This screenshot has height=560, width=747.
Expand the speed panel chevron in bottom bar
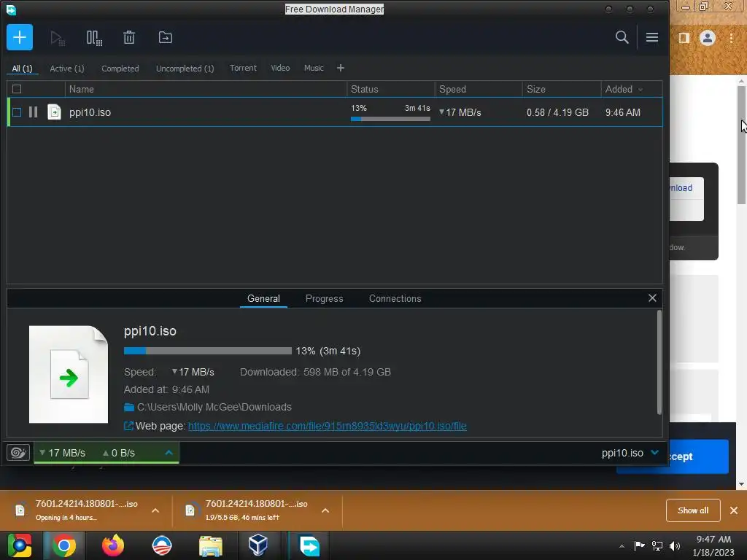pyautogui.click(x=169, y=452)
